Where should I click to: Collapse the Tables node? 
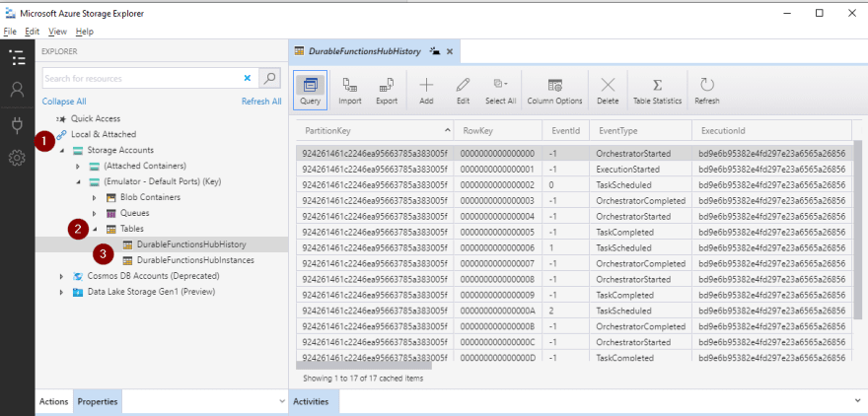[95, 229]
